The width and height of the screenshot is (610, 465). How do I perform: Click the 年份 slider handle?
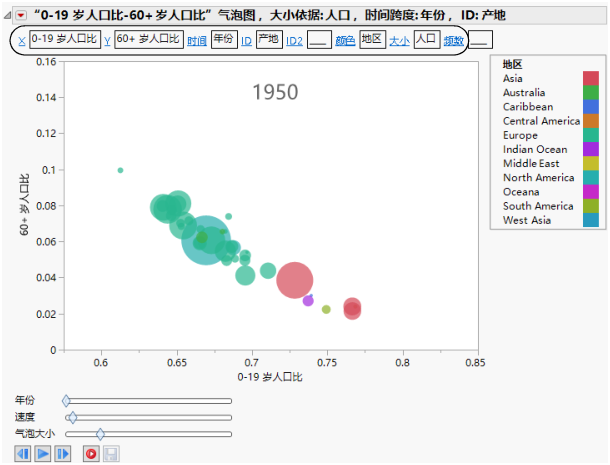66,401
